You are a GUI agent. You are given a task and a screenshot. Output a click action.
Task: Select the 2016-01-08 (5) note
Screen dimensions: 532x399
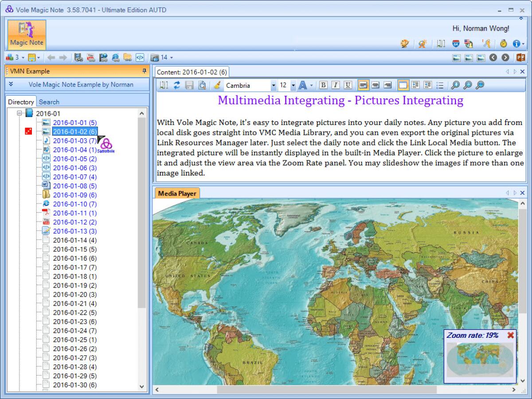click(74, 186)
